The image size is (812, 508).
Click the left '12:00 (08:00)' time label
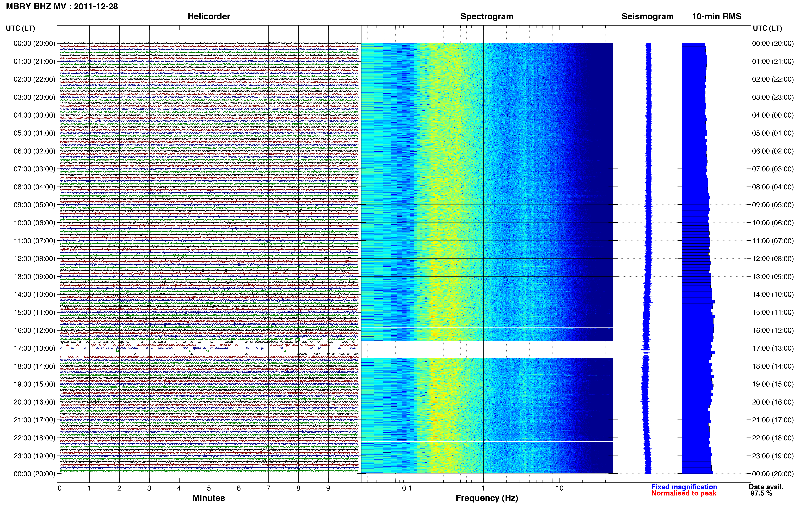34,259
